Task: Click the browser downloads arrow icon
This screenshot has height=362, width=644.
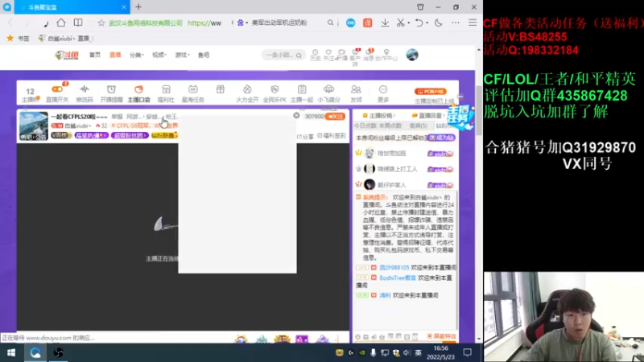Action: tap(385, 23)
